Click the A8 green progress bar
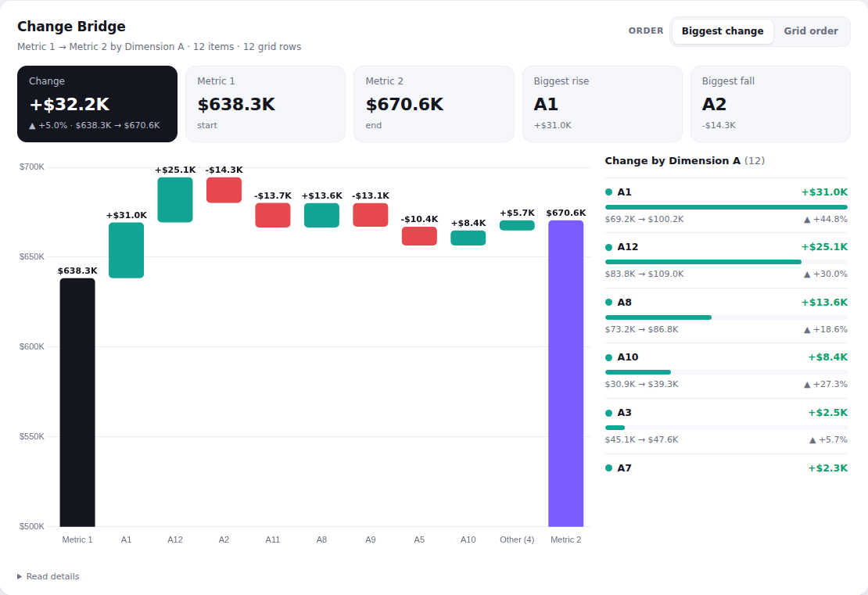The width and height of the screenshot is (868, 595). click(658, 317)
